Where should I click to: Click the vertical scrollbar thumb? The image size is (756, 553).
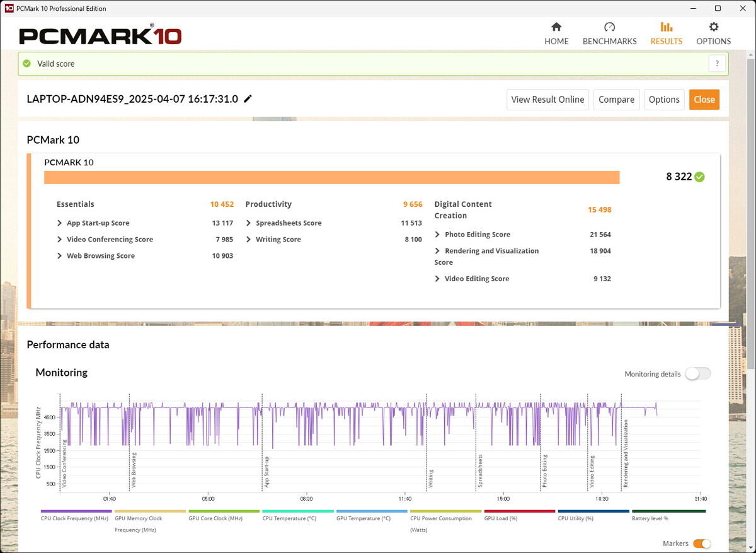click(x=750, y=214)
